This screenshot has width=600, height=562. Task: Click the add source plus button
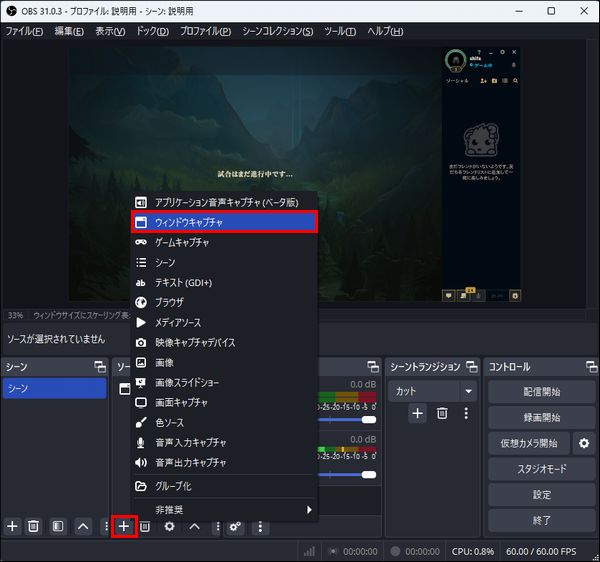coord(124,526)
